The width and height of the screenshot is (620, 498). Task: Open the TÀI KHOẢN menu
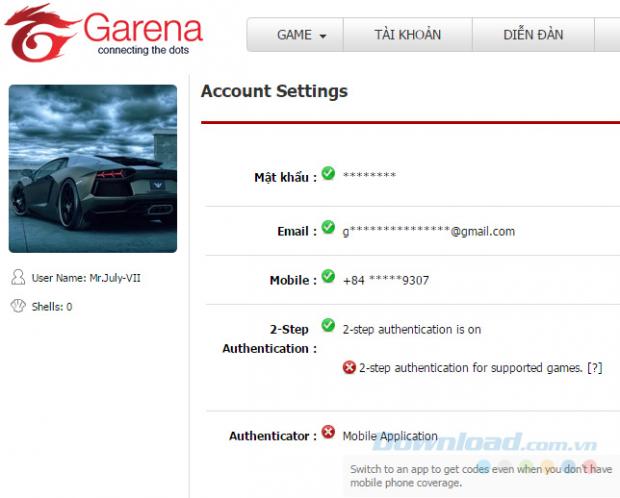click(407, 35)
